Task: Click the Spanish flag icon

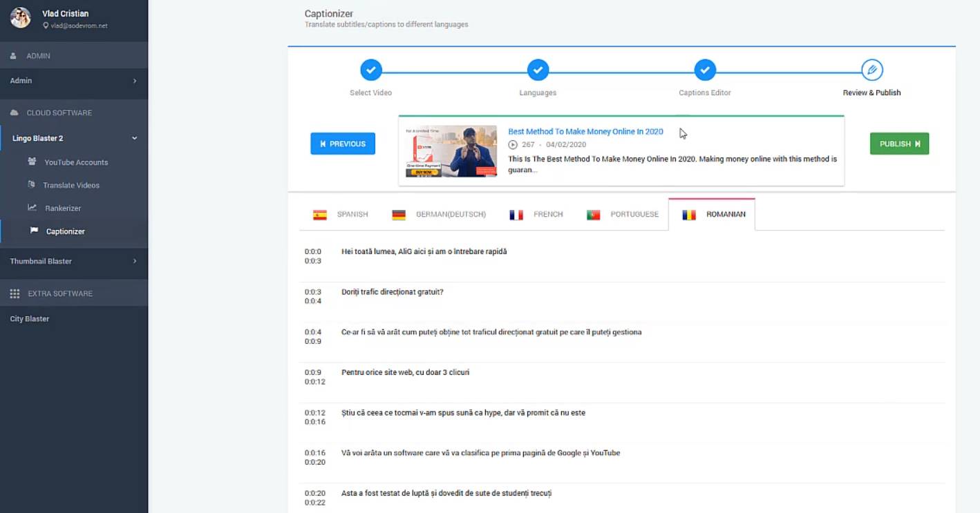Action: click(319, 215)
